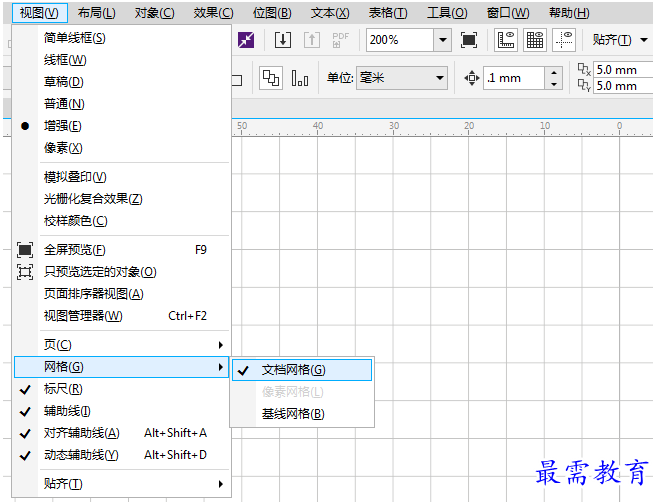Open the 对象(C) menu
Screen dimensions: 657x504
tap(154, 13)
